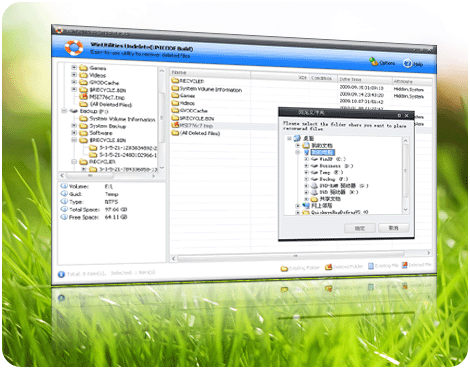The image size is (470, 369).
Task: Select Desktop root icon in browse dialog
Action: [x=298, y=138]
